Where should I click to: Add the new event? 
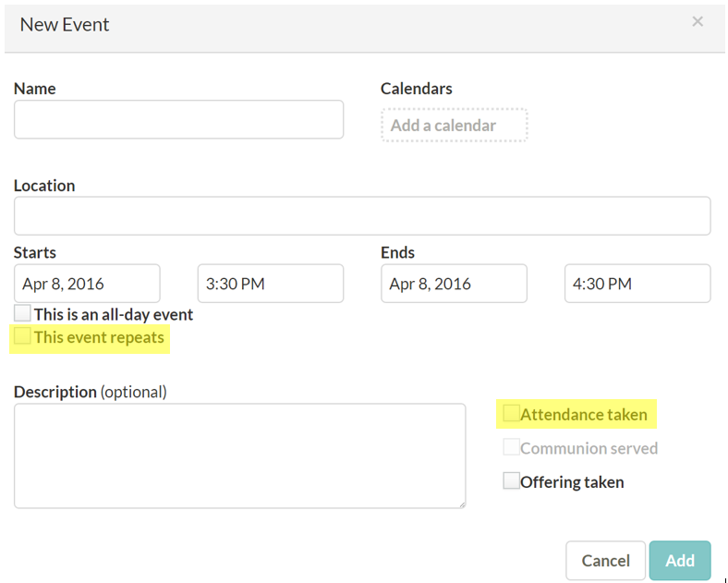pos(680,561)
